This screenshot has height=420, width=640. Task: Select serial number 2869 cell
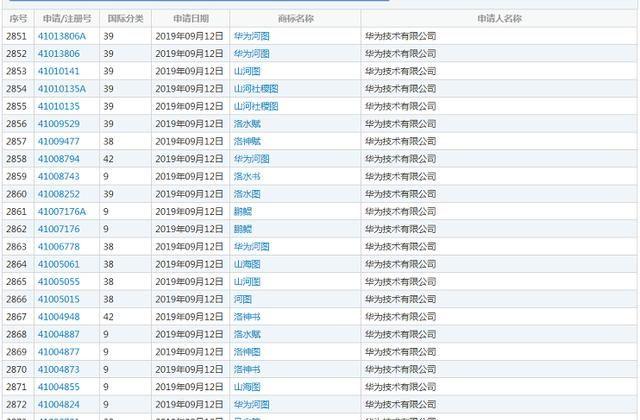16,352
